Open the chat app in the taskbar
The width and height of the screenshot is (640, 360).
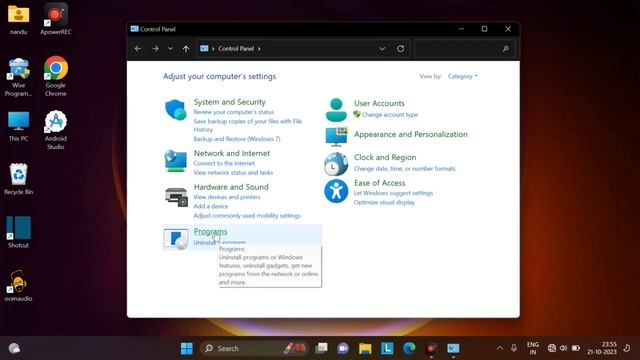coord(343,348)
